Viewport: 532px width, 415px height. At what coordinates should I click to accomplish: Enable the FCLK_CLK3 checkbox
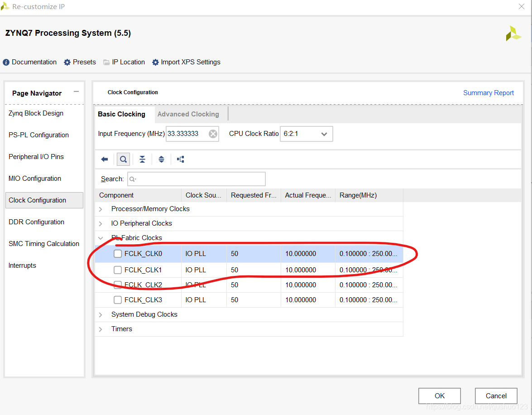click(x=118, y=300)
